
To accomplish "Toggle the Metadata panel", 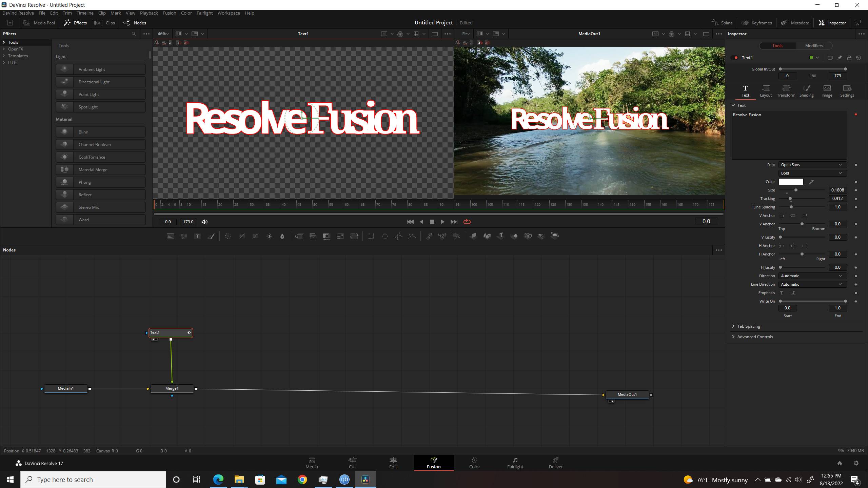I will pyautogui.click(x=795, y=23).
